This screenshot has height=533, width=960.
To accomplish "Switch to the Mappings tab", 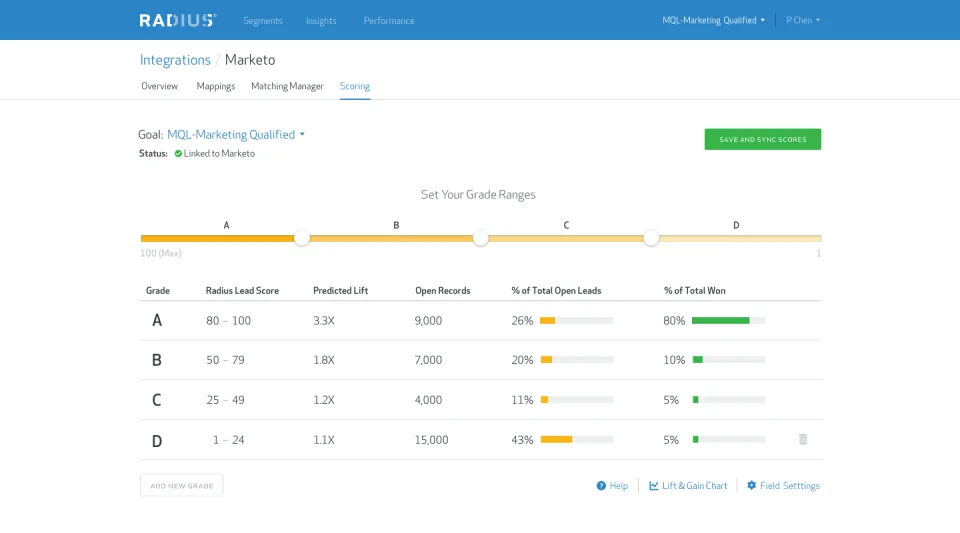I will pyautogui.click(x=216, y=86).
